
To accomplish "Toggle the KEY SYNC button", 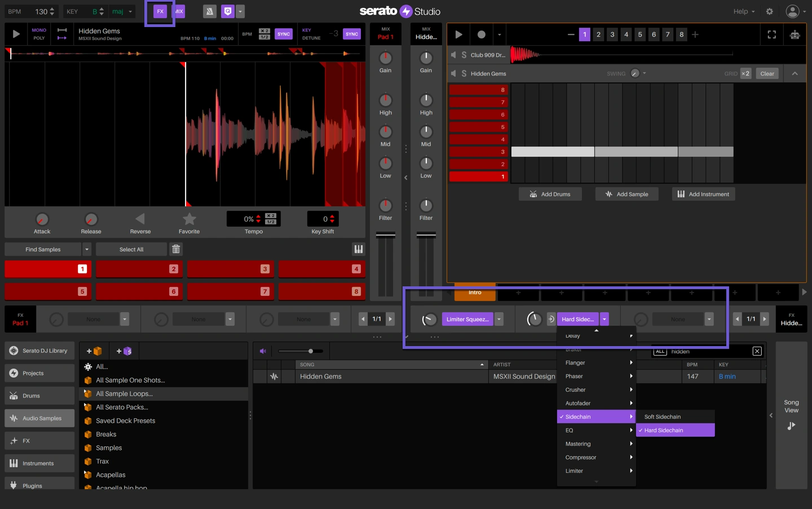I will [352, 34].
